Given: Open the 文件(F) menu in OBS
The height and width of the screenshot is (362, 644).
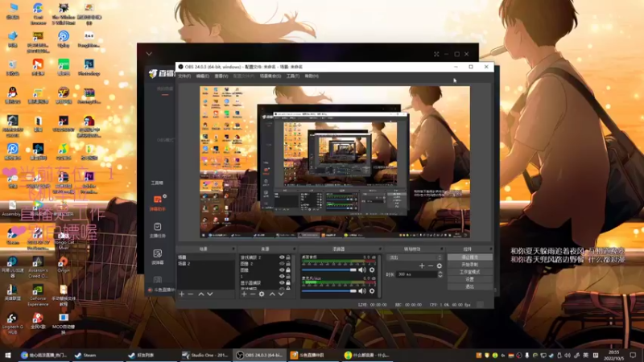Looking at the screenshot, I should click(x=184, y=76).
